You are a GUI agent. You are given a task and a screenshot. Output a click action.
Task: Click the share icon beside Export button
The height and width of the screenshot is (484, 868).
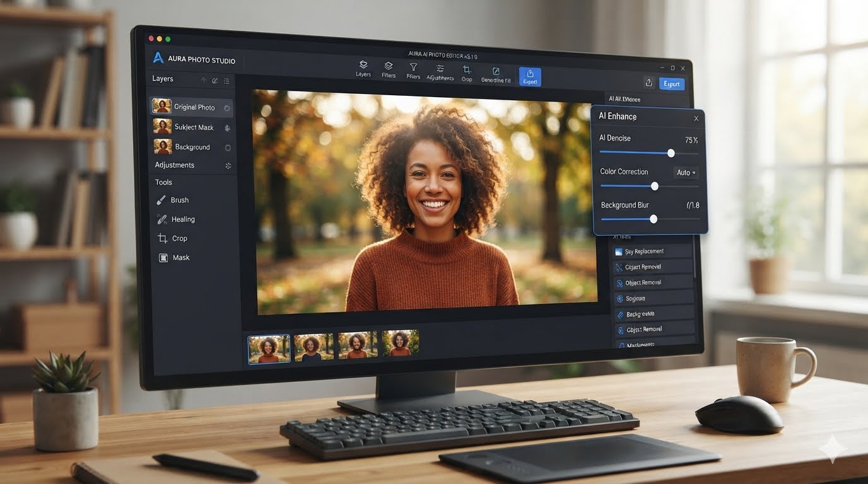648,83
